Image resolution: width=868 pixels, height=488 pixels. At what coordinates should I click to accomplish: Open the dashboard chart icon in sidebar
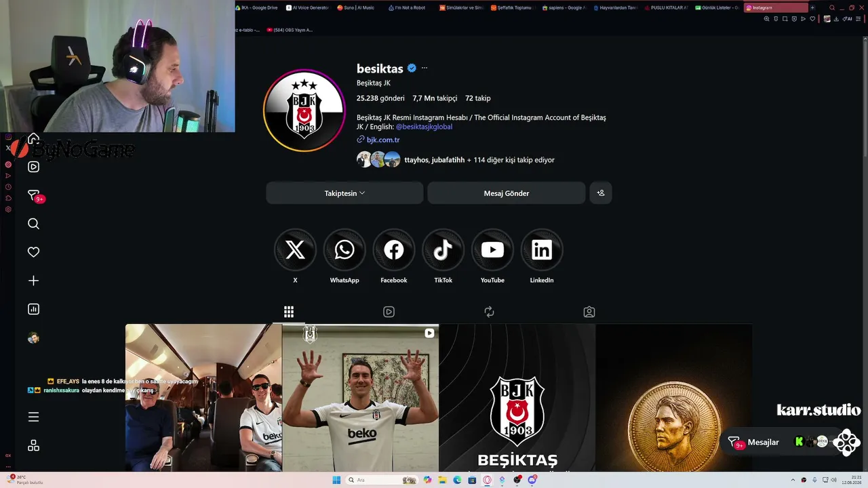[x=33, y=309]
